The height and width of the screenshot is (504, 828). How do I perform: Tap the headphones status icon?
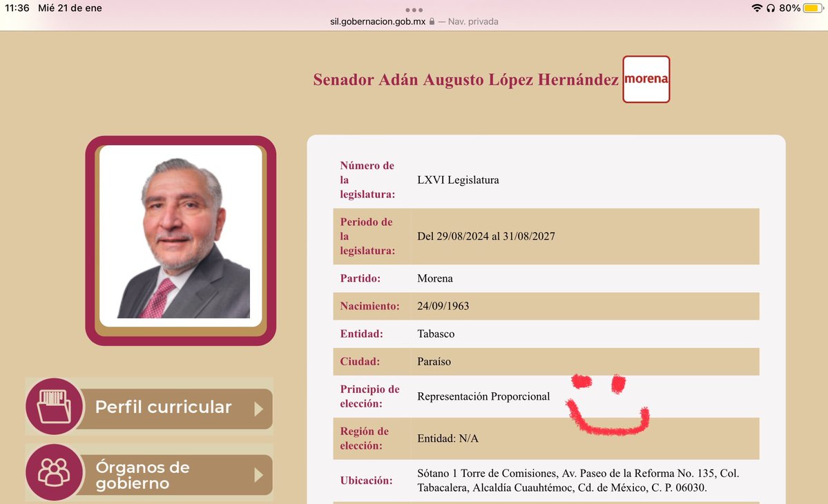point(771,8)
